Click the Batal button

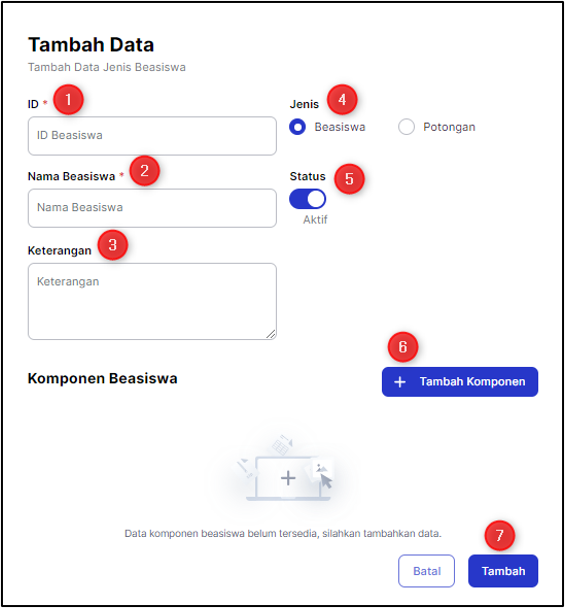[x=427, y=571]
